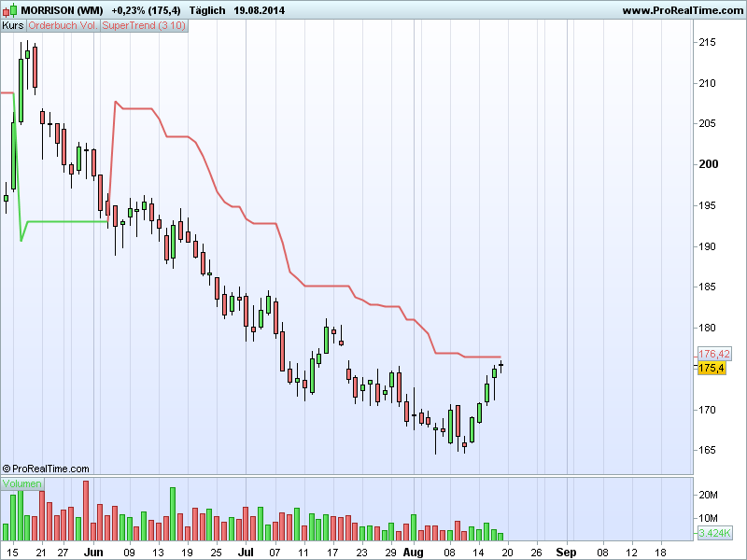Click the Täglich timeframe label
Viewport: 747px width, 560px height.
207,10
